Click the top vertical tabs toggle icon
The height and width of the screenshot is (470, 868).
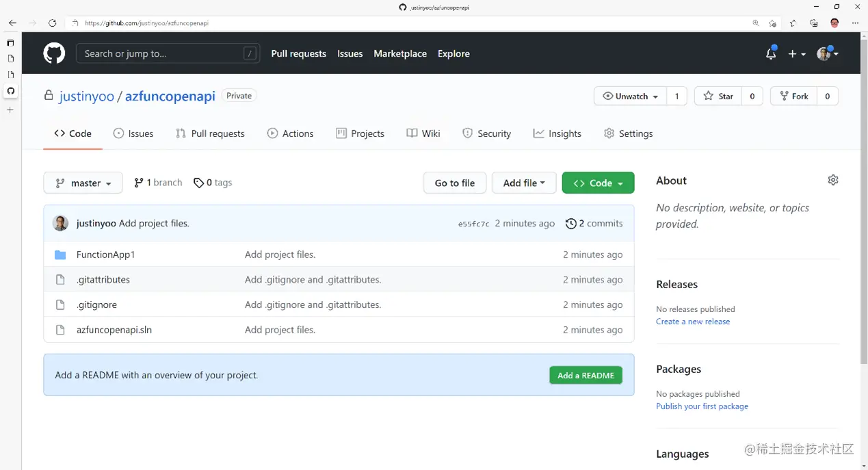pos(10,42)
